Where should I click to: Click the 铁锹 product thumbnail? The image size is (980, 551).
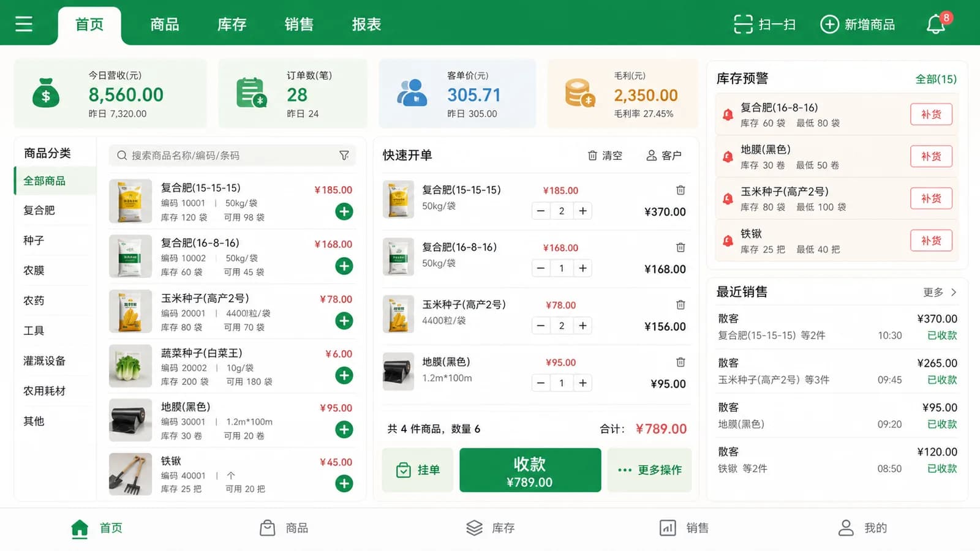click(x=130, y=474)
